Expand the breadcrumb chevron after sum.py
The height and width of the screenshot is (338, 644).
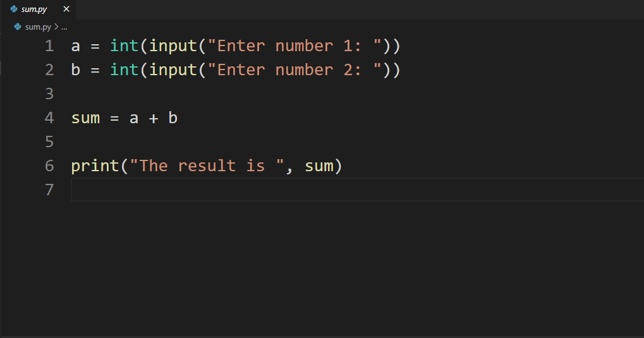56,27
